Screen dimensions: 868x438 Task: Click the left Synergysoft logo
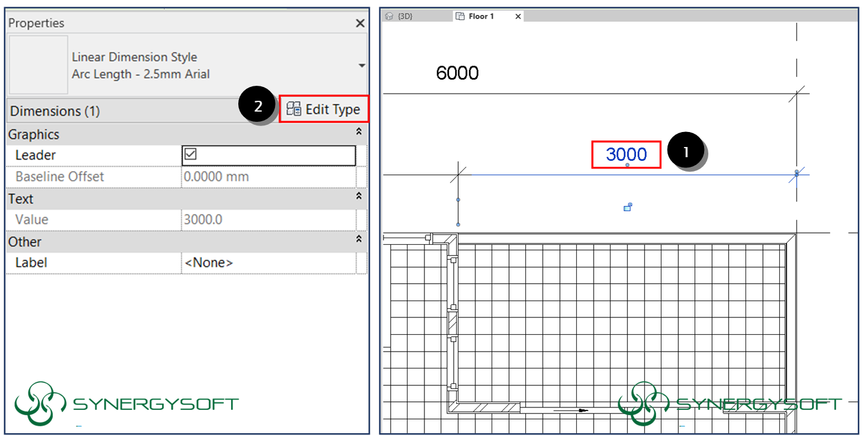[x=40, y=403]
